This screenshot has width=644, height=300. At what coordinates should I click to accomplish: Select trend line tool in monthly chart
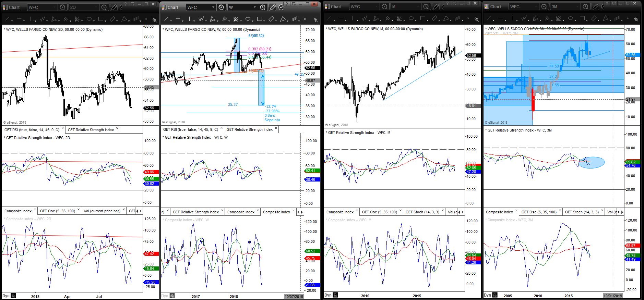tap(330, 18)
